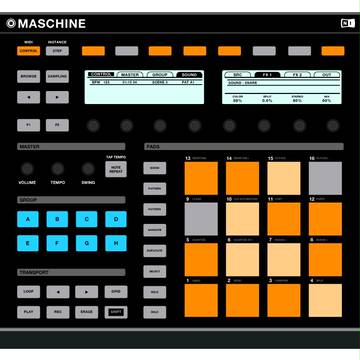
Task: Tap pad 14
Action: click(242, 178)
